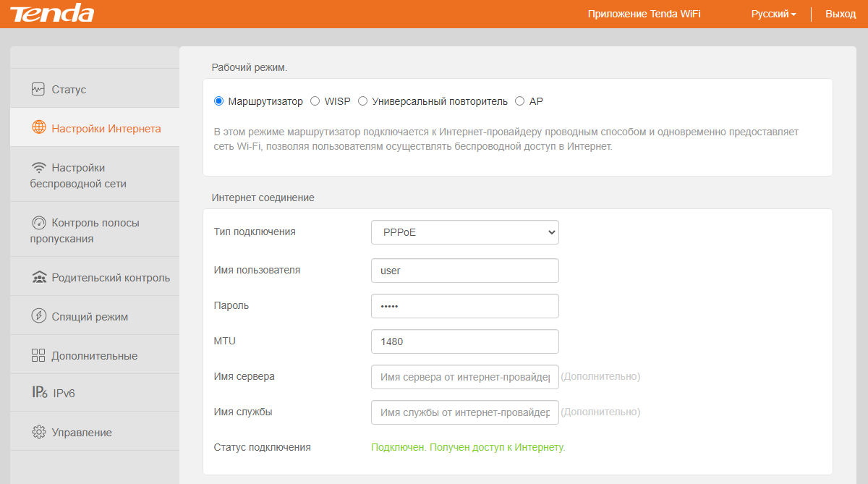Click the Интернет соединение heading

[263, 198]
